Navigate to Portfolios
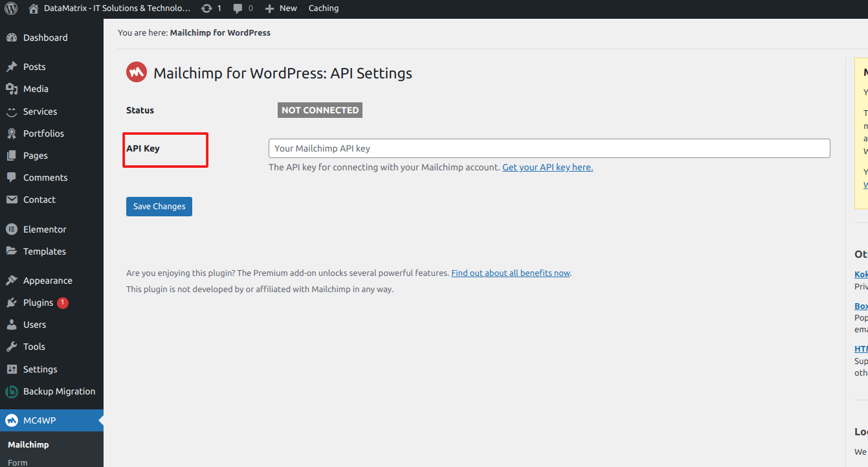 pos(52,133)
